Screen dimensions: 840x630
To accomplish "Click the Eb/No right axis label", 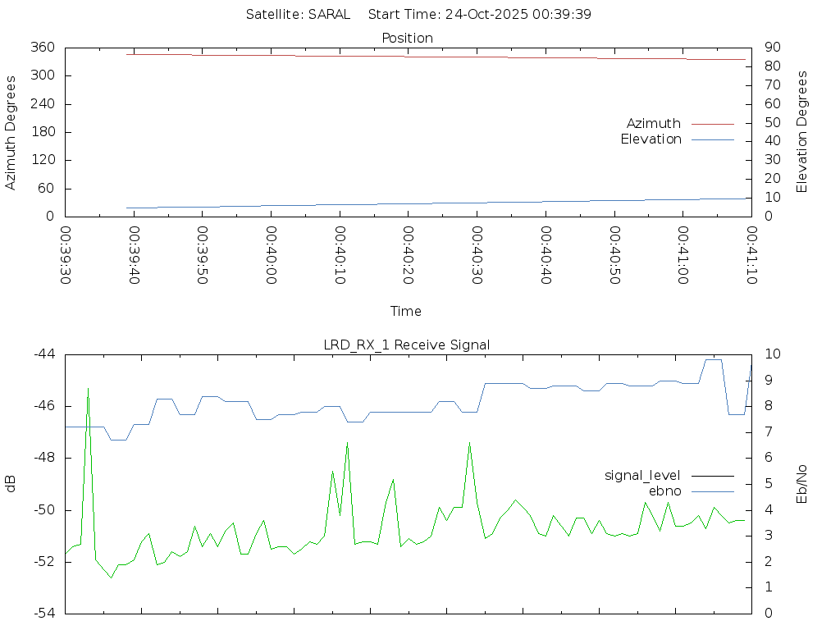I will pos(802,484).
